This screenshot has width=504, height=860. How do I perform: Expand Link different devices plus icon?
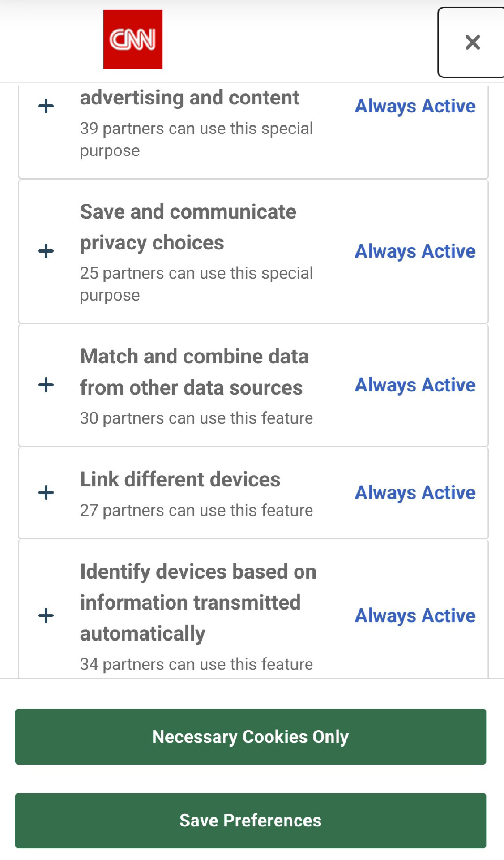coord(46,493)
